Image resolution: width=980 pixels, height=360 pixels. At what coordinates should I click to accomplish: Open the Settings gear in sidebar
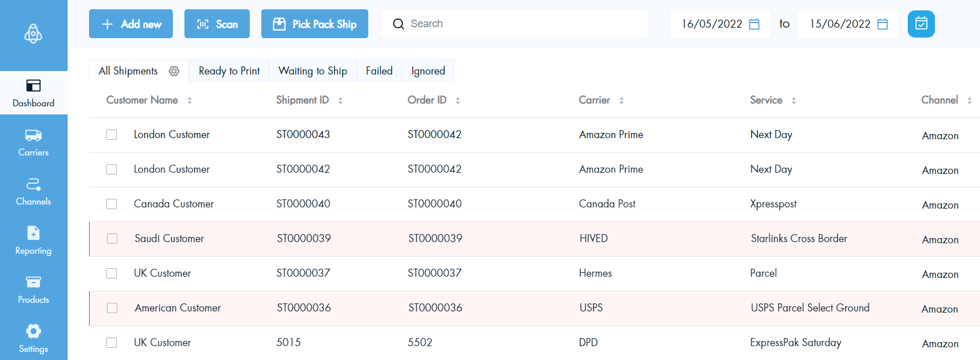pos(34,332)
